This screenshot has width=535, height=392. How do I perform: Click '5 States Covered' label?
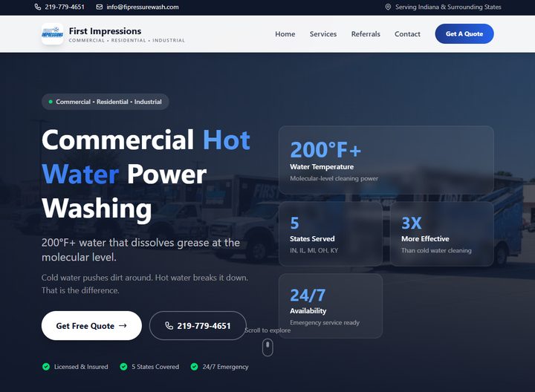155,367
